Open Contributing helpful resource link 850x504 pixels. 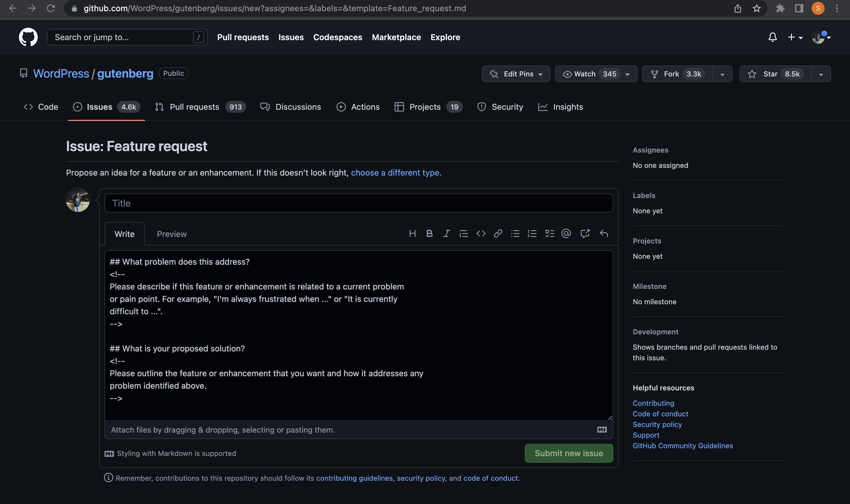coord(653,403)
